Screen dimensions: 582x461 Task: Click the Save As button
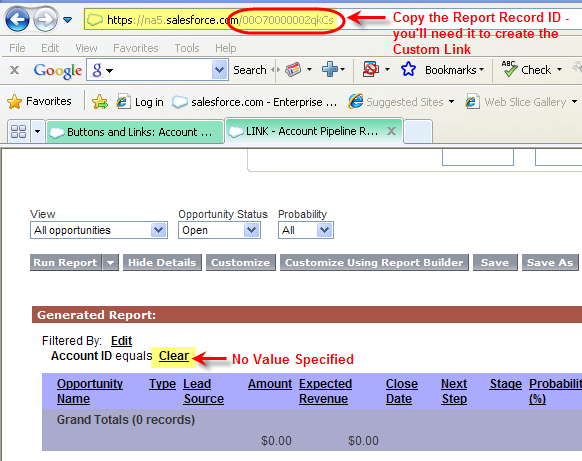[x=550, y=262]
